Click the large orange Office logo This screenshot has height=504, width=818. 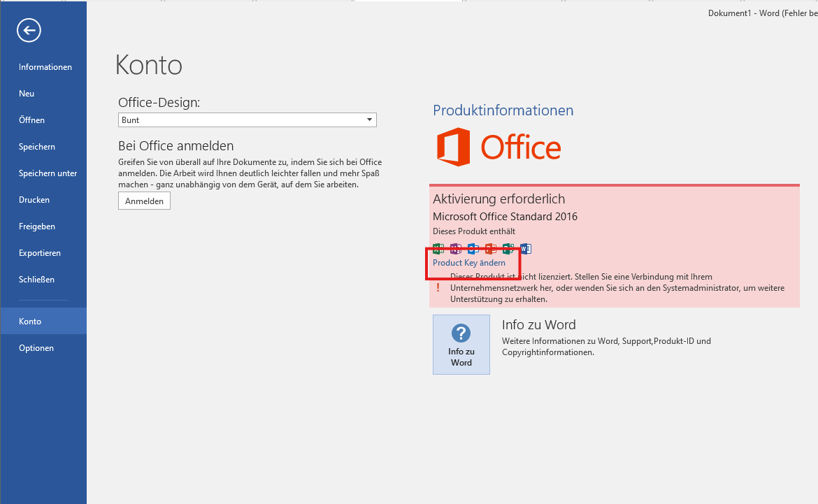(499, 147)
